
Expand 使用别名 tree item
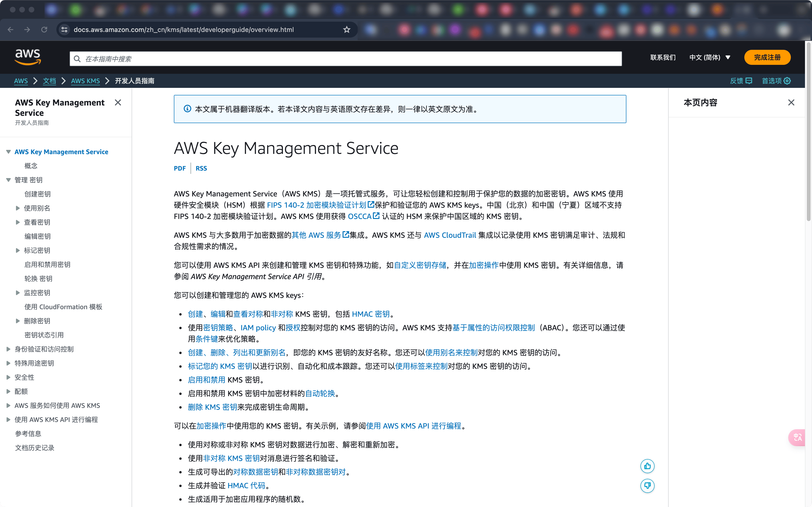click(18, 208)
